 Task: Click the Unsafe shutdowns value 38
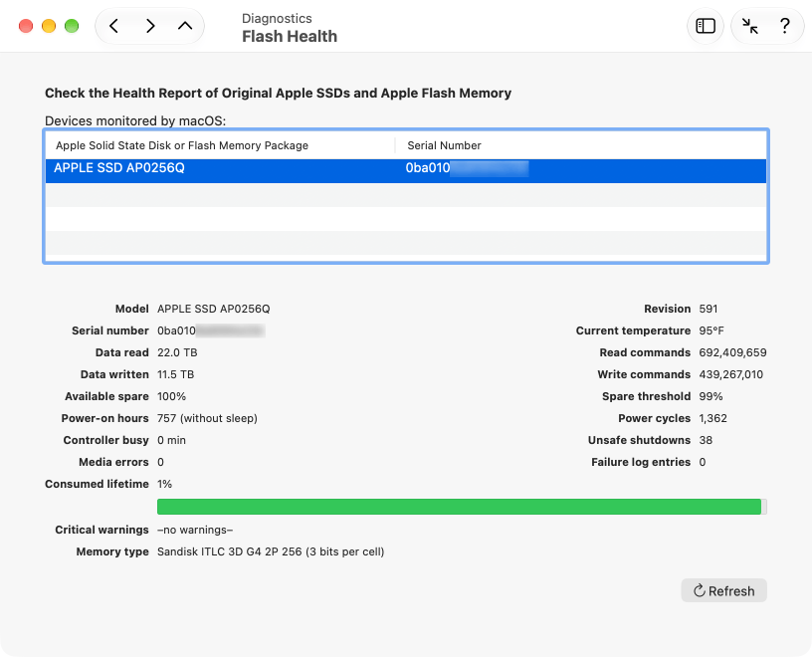706,440
